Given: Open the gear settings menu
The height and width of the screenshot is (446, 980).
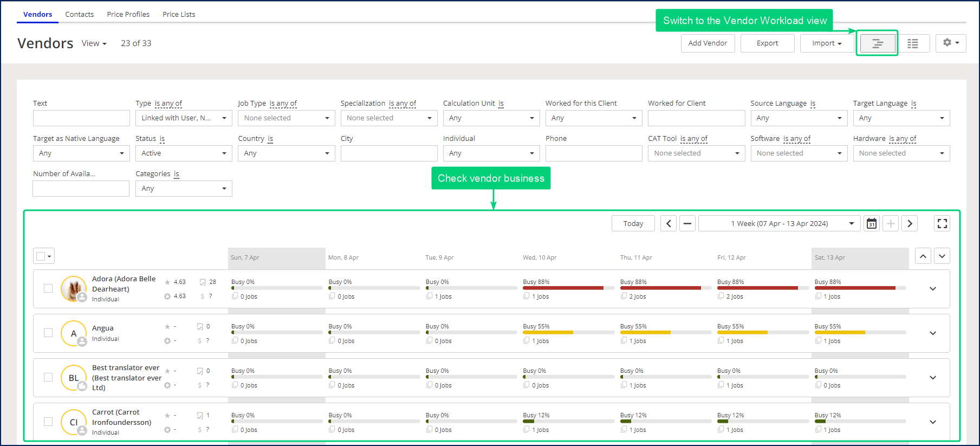Looking at the screenshot, I should coord(951,43).
